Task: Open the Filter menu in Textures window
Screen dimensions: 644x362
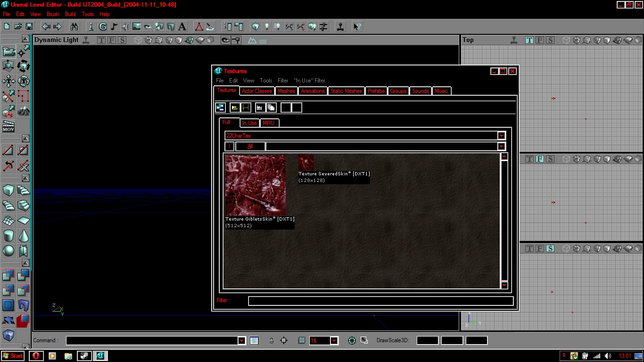Action: click(x=283, y=81)
